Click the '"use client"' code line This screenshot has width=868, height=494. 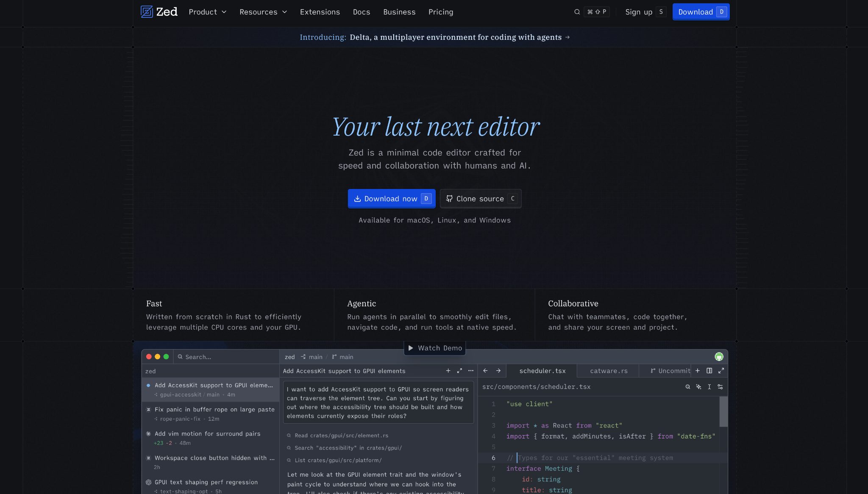tap(529, 404)
